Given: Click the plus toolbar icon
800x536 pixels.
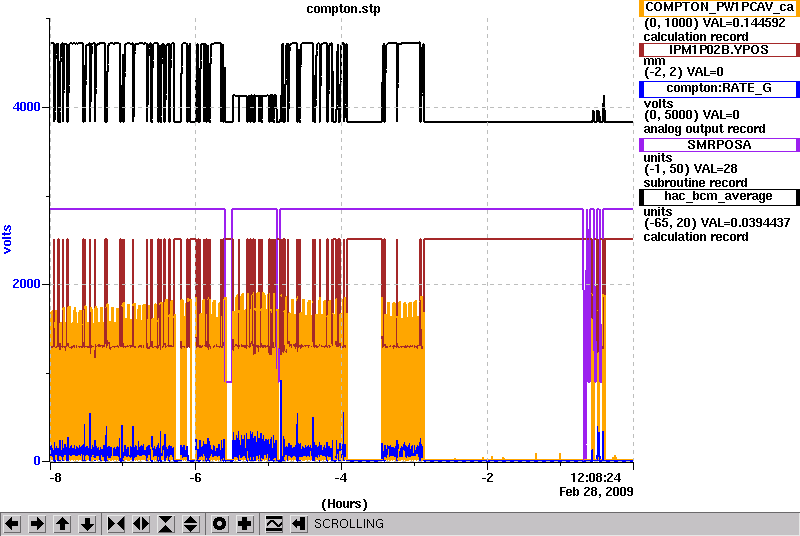Looking at the screenshot, I should click(245, 524).
